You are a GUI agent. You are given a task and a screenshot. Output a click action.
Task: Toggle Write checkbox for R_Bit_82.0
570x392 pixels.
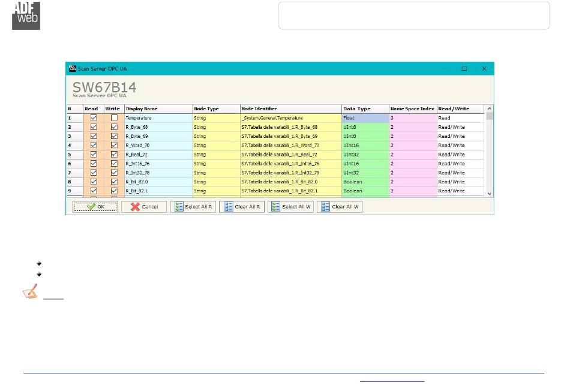(114, 182)
